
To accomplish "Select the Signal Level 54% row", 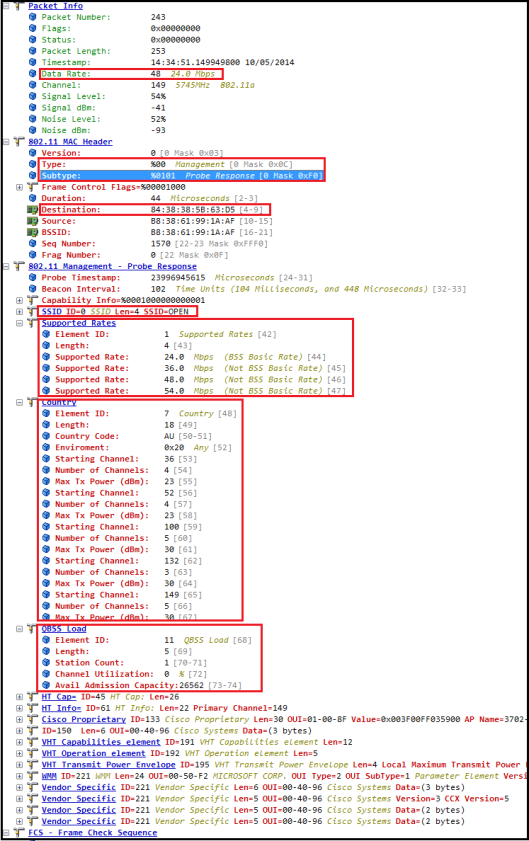I will (97, 97).
